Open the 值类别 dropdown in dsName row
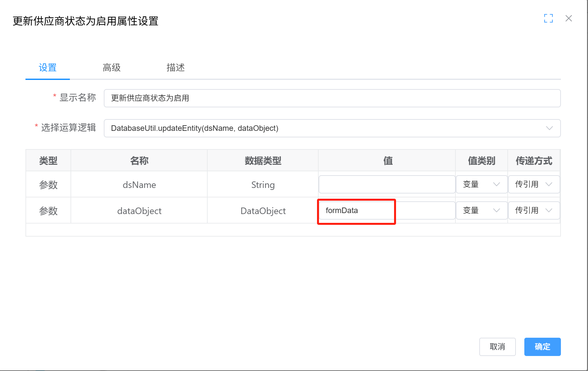 482,184
